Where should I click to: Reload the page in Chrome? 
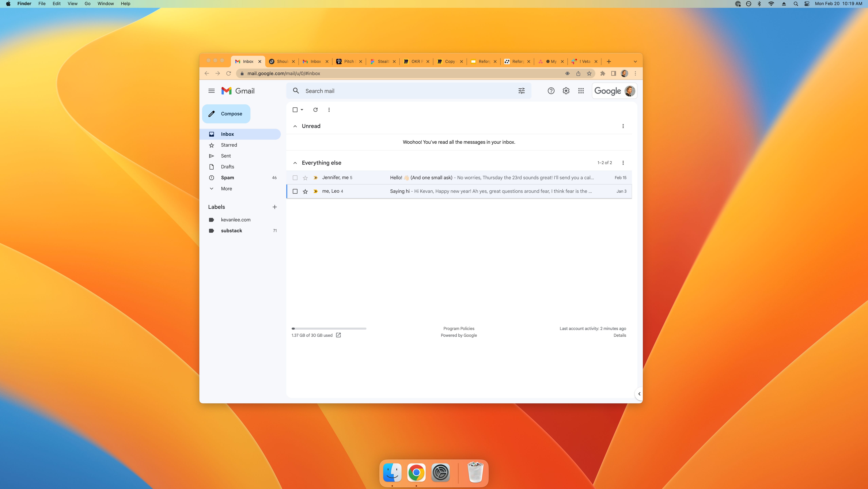click(228, 73)
